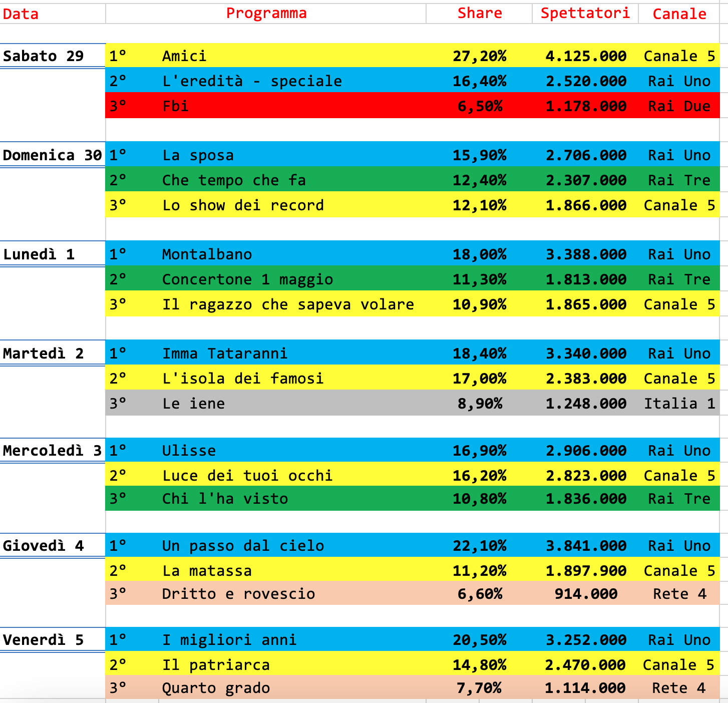The image size is (728, 703).
Task: Click the red Fbi programme cell
Action: pos(175,106)
